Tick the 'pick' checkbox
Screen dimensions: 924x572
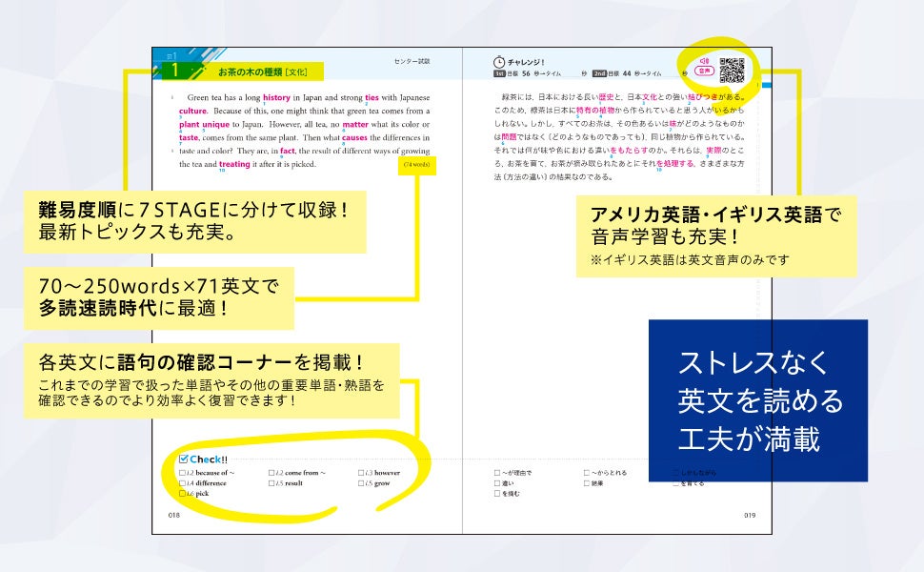pos(182,494)
